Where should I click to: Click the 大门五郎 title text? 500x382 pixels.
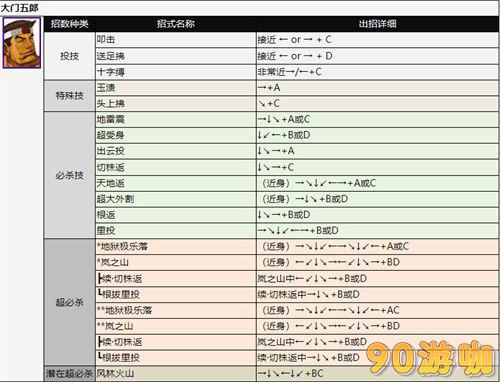[20, 8]
